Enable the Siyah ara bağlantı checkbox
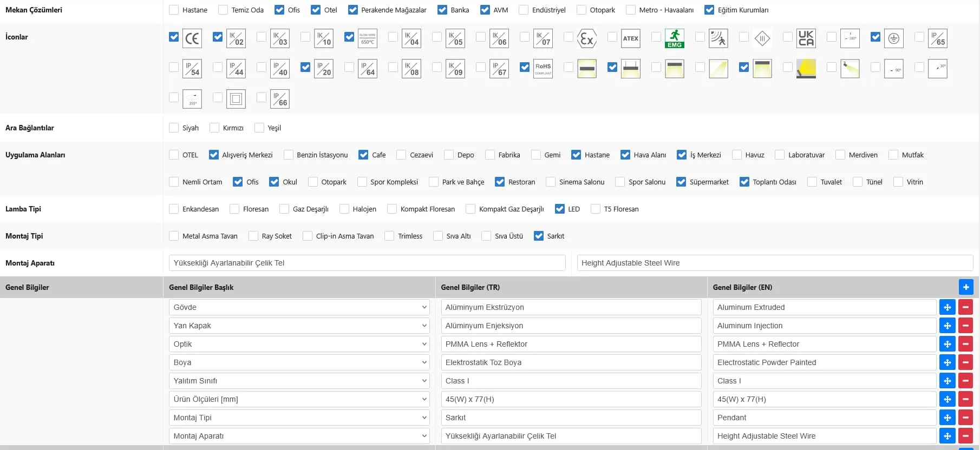This screenshot has width=980, height=450. [x=174, y=128]
